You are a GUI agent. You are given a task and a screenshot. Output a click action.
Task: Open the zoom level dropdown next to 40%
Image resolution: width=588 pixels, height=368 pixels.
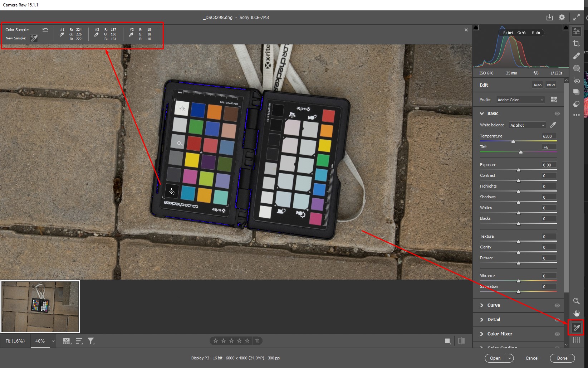pos(53,341)
